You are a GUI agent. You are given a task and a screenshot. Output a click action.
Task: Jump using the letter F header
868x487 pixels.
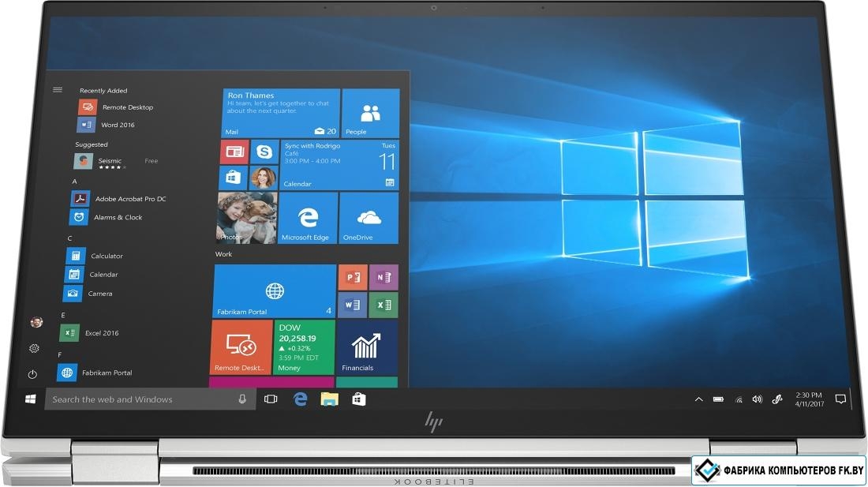pyautogui.click(x=60, y=354)
